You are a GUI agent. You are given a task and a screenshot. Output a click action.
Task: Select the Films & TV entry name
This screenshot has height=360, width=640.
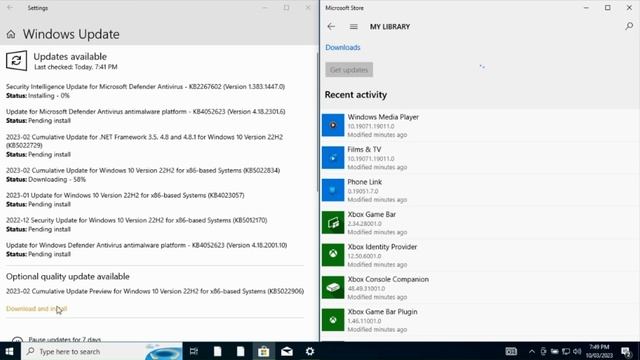click(364, 149)
